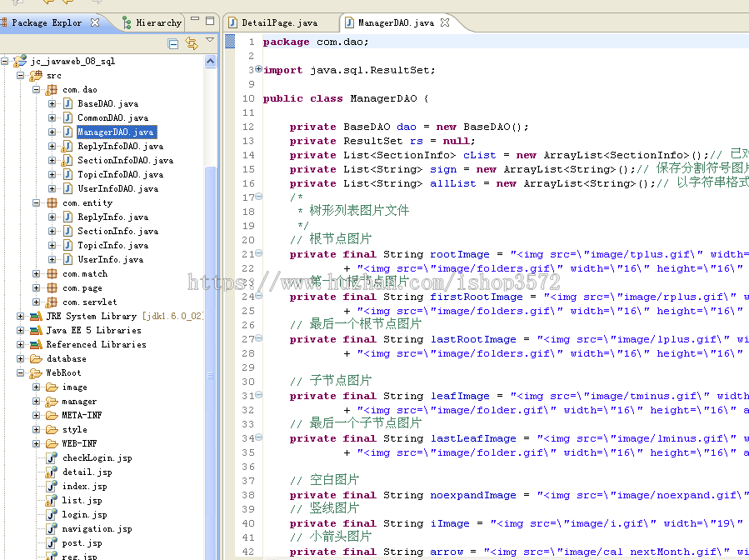Click the Collapse All icon in Package Explorer

pos(173,44)
